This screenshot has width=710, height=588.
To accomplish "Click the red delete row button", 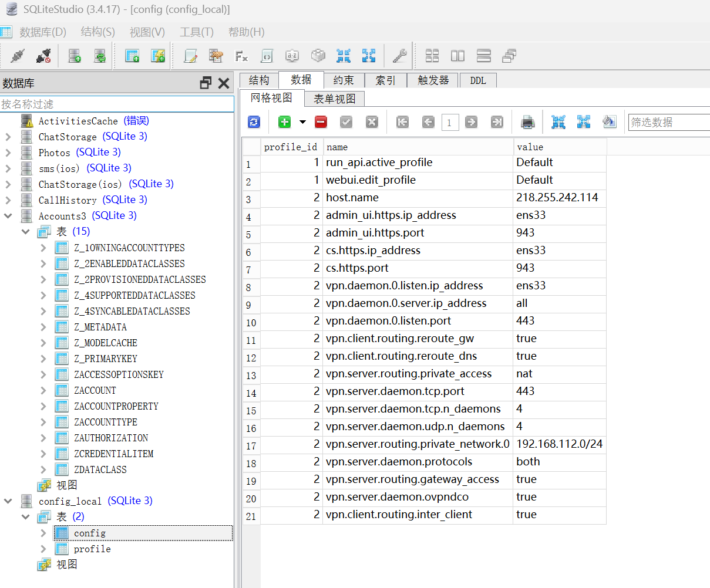I will 321,122.
